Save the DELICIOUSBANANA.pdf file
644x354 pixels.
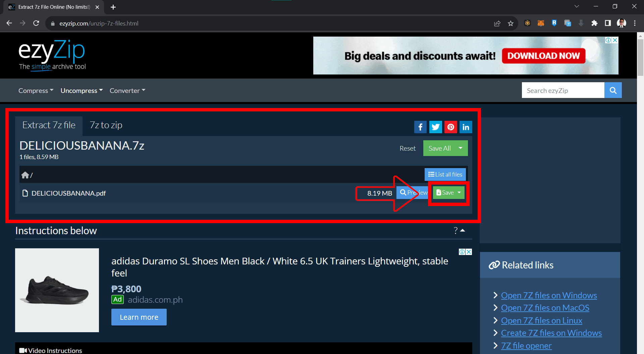(x=445, y=193)
